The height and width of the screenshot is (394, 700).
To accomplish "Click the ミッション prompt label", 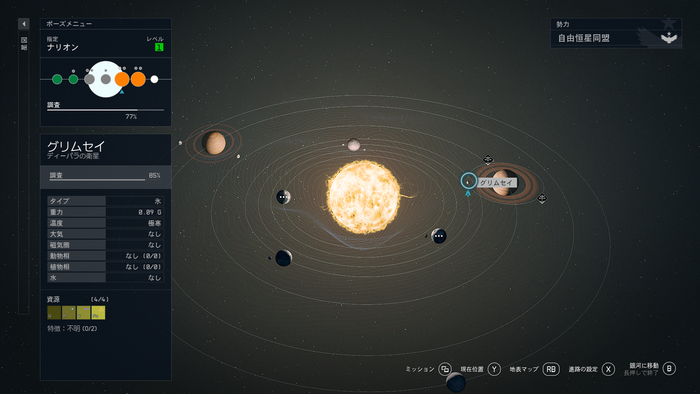I will (x=420, y=369).
